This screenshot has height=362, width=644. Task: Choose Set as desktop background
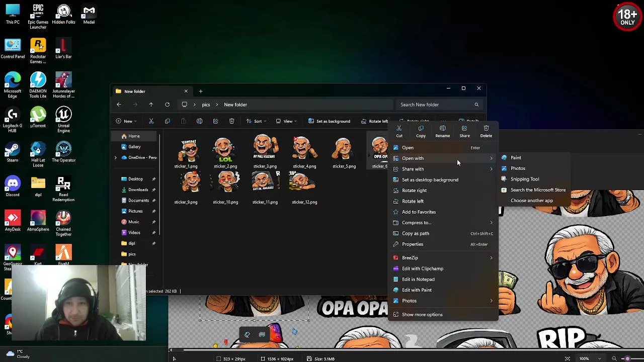coord(444,179)
